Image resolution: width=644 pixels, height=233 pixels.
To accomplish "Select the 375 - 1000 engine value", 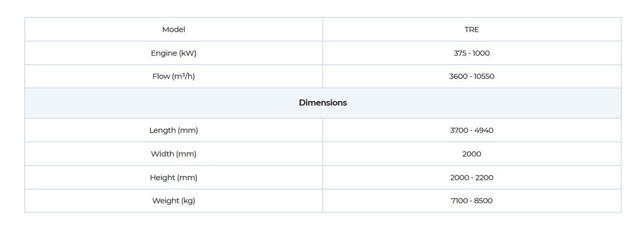I will point(471,53).
